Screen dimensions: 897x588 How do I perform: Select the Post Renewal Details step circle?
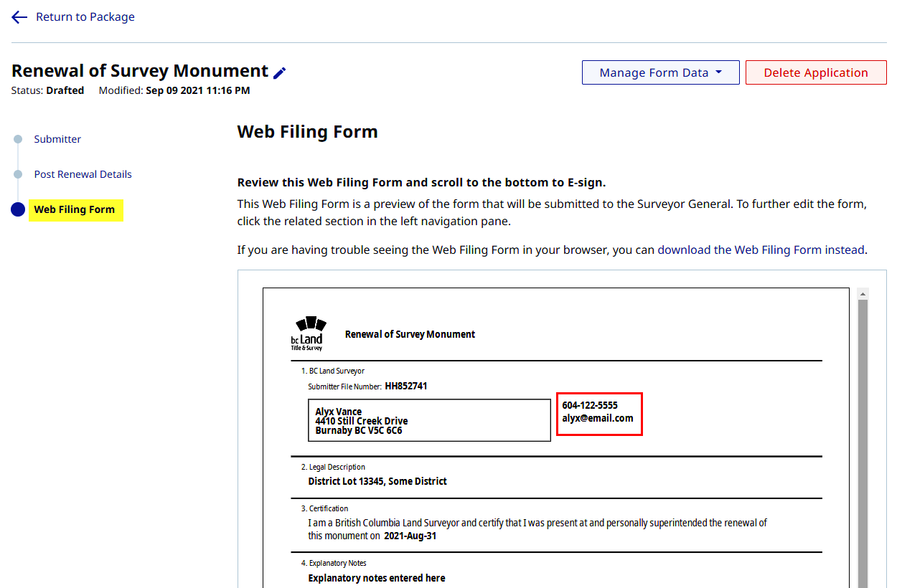[x=18, y=174]
